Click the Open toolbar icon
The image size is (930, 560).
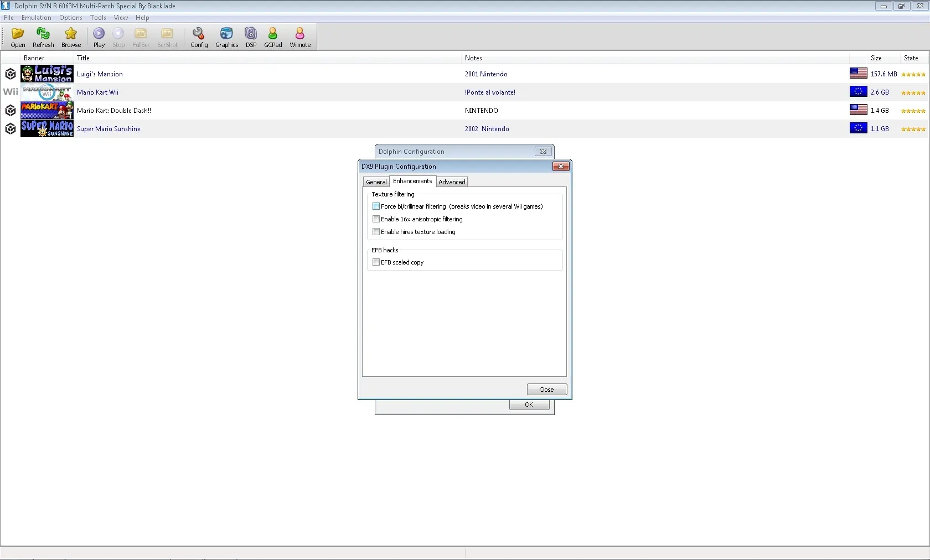(18, 37)
